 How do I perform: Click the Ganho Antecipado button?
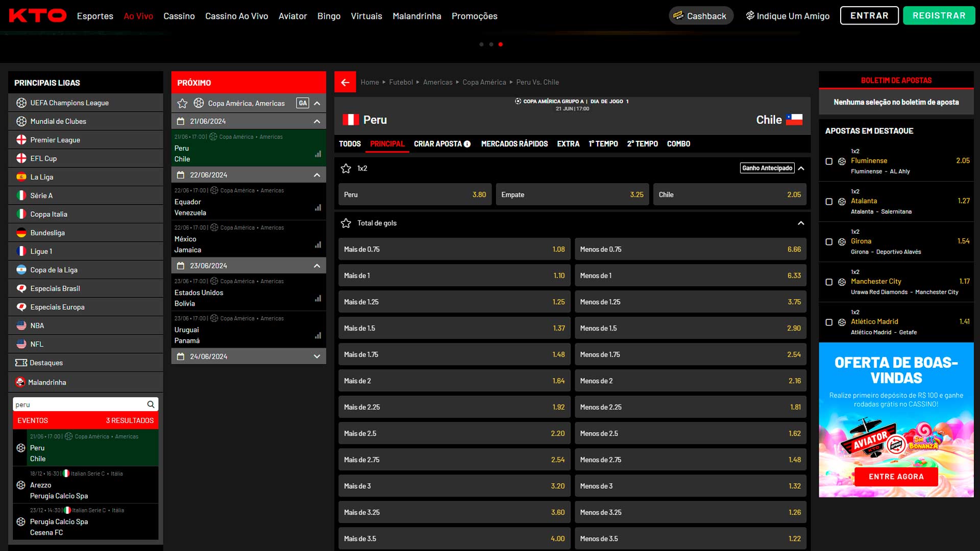pyautogui.click(x=767, y=168)
